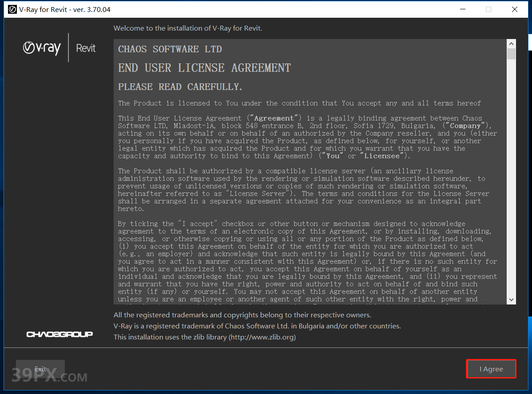Click the window title V-Ray for Revit

click(65, 9)
